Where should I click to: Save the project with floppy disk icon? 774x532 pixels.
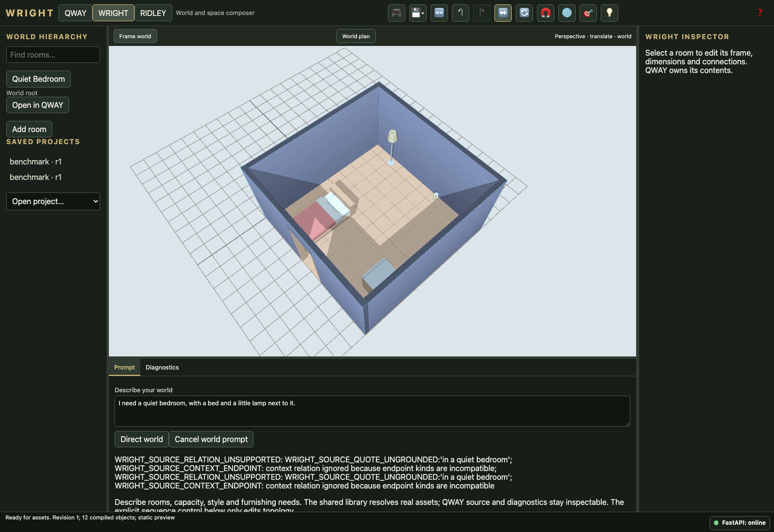[x=418, y=13]
